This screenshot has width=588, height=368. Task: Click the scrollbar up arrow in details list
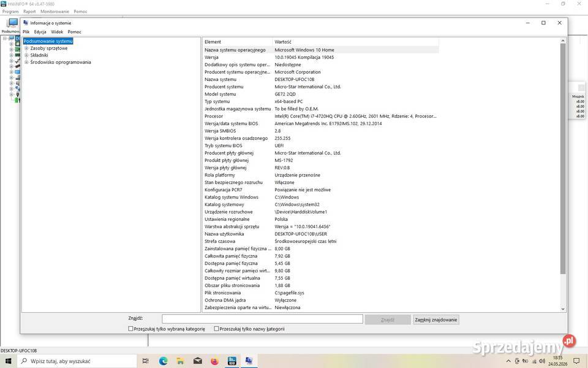[562, 40]
